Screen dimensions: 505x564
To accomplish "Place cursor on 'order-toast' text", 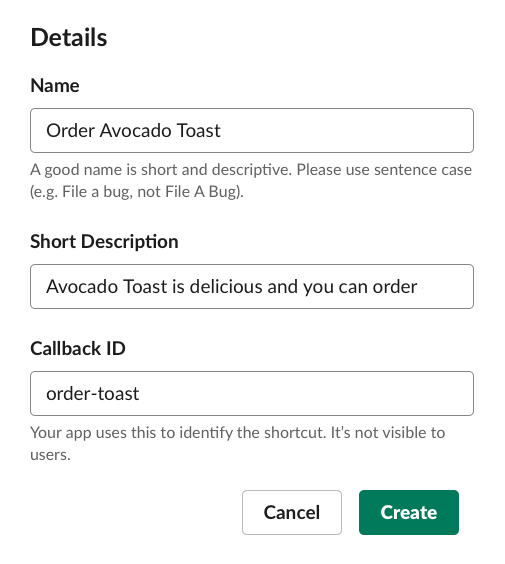I will pyautogui.click(x=92, y=394).
